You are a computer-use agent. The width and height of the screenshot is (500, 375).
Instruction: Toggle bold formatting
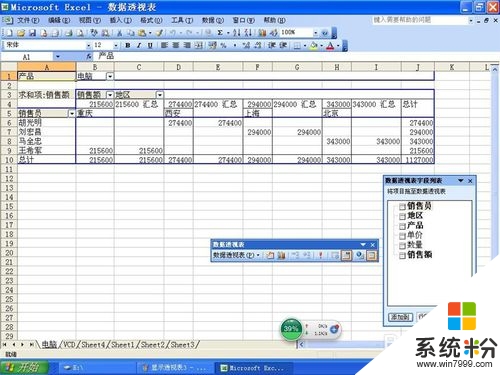(128, 45)
